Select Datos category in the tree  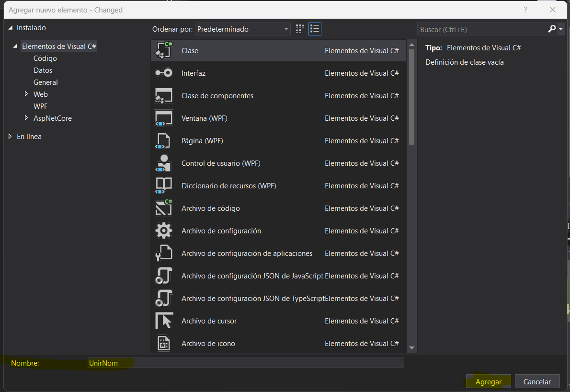[43, 70]
